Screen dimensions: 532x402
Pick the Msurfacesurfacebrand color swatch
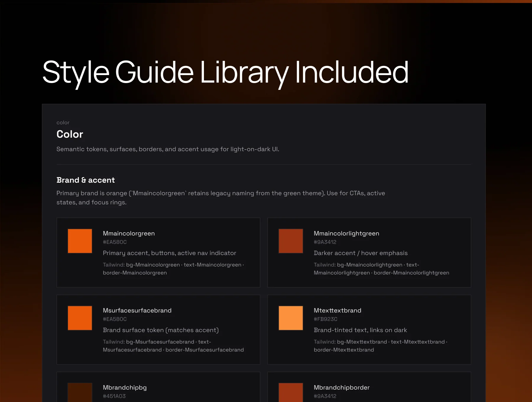point(80,318)
